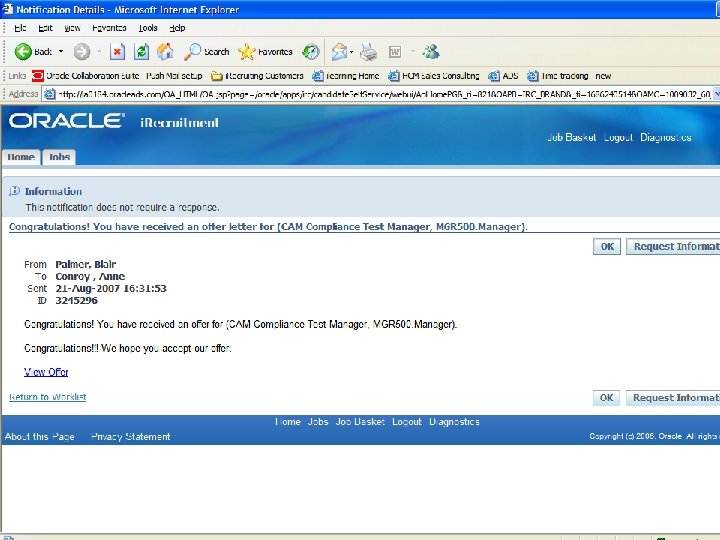The height and width of the screenshot is (540, 720).
Task: Switch to the Jobs tab
Action: [59, 157]
